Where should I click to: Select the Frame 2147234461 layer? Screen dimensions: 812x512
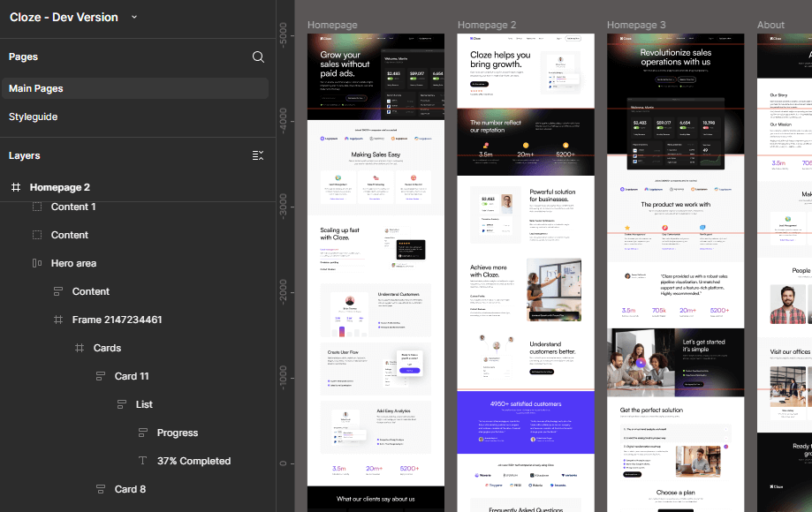click(x=117, y=320)
